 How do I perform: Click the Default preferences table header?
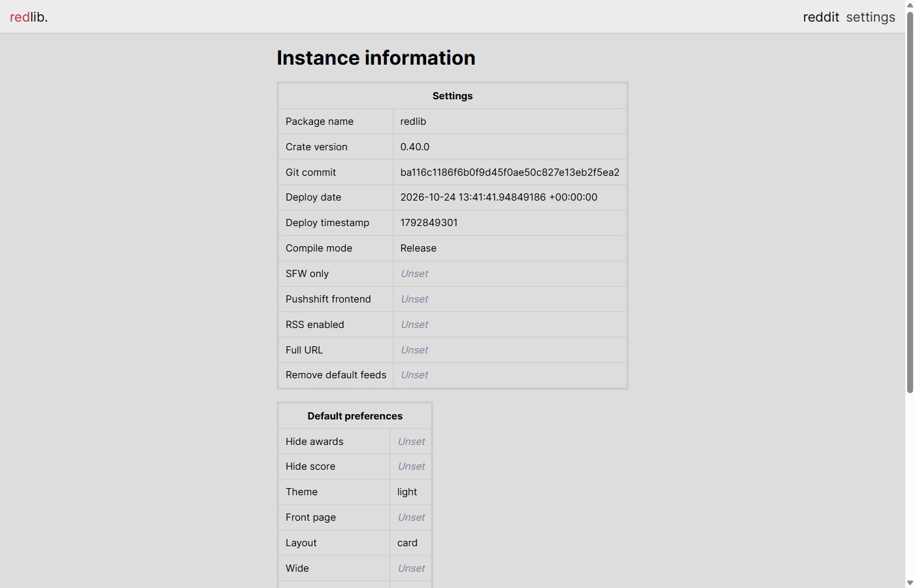click(355, 416)
